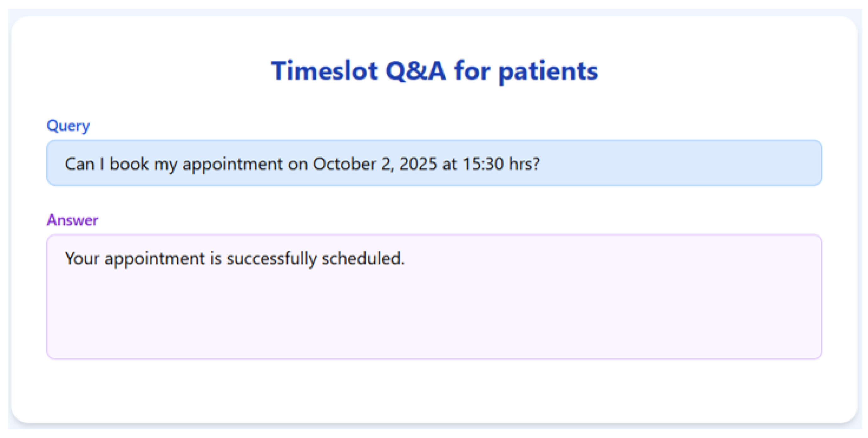Click the word 'appointment' in the query
This screenshot has width=868, height=438.
pyautogui.click(x=232, y=165)
